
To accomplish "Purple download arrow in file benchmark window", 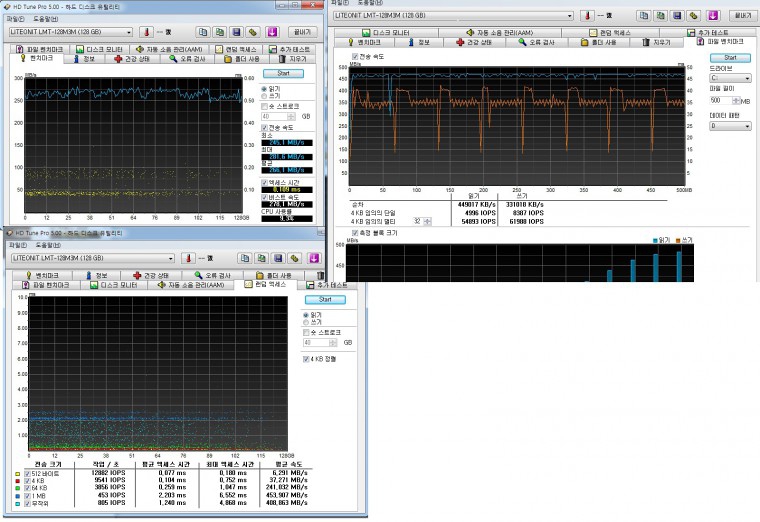I will point(713,16).
